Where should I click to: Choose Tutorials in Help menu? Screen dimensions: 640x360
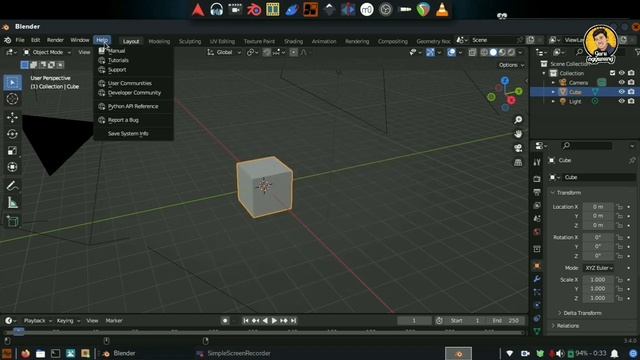tap(118, 60)
